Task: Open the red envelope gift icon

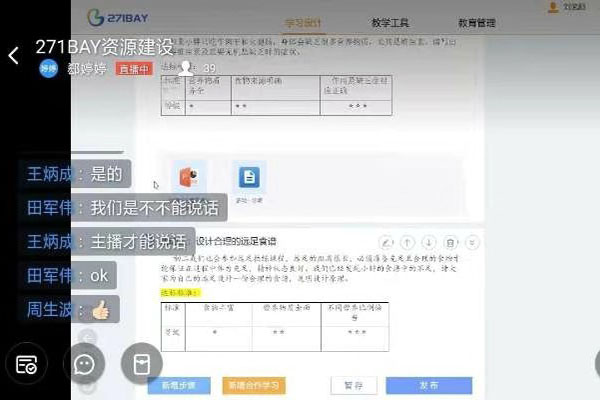Action: (142, 364)
